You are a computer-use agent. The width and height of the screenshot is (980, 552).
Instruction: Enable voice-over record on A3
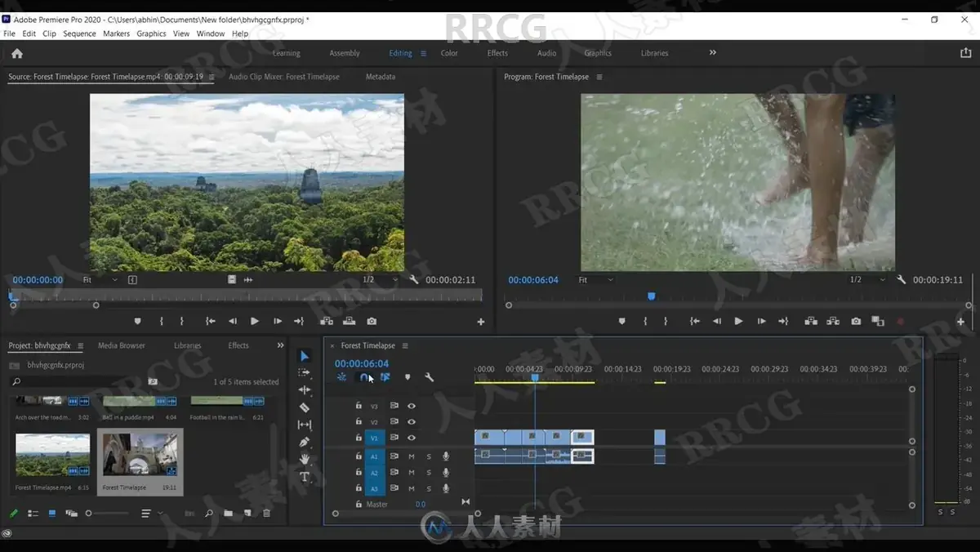(x=446, y=488)
